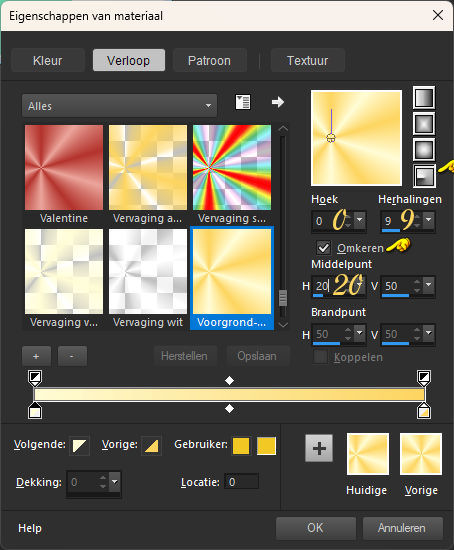Image resolution: width=454 pixels, height=550 pixels.
Task: Select the Valentine gradient thumbnail
Action: pyautogui.click(x=64, y=168)
